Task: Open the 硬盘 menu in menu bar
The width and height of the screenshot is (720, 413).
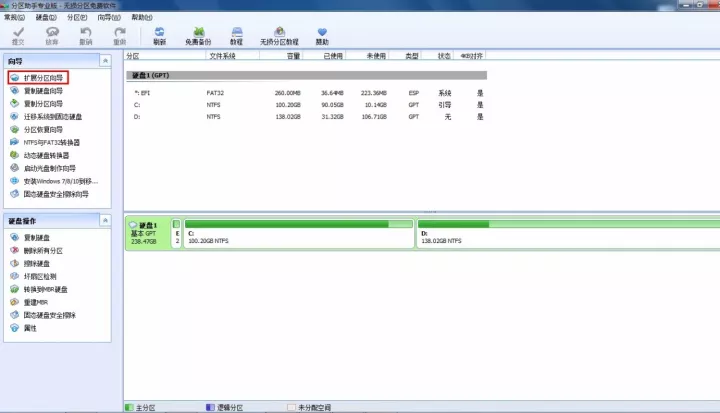Action: click(45, 18)
